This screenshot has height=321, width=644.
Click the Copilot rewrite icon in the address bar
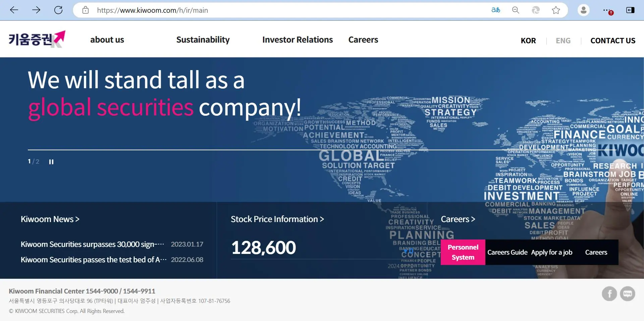536,10
